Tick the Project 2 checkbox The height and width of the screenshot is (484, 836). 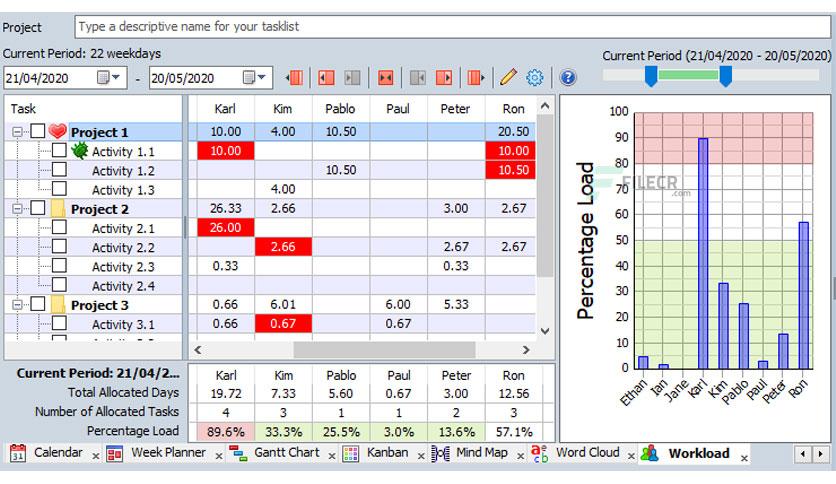tap(38, 208)
